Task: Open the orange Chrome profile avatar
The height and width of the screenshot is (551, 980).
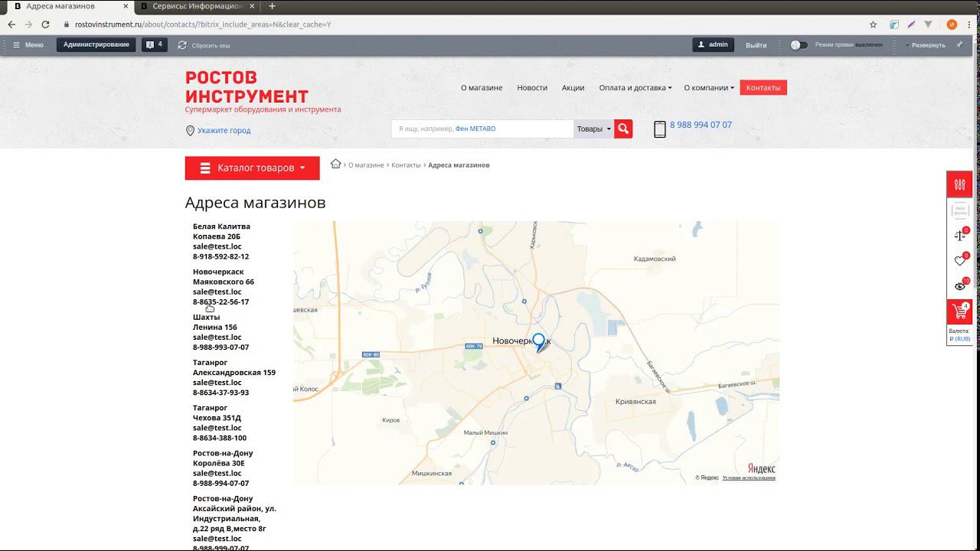Action: [952, 24]
